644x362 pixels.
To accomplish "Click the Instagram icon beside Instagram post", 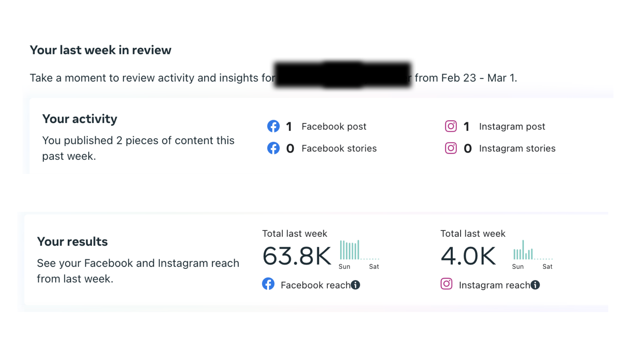I will pos(451,126).
